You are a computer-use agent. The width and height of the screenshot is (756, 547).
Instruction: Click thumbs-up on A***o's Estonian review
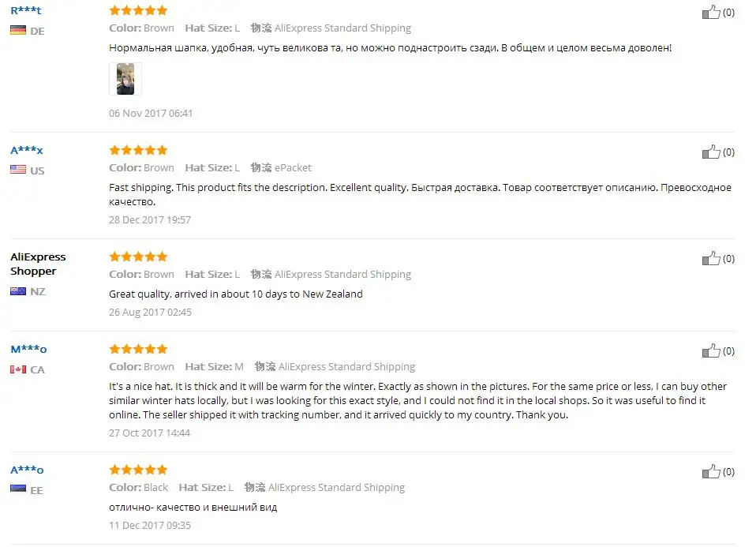[x=711, y=471]
